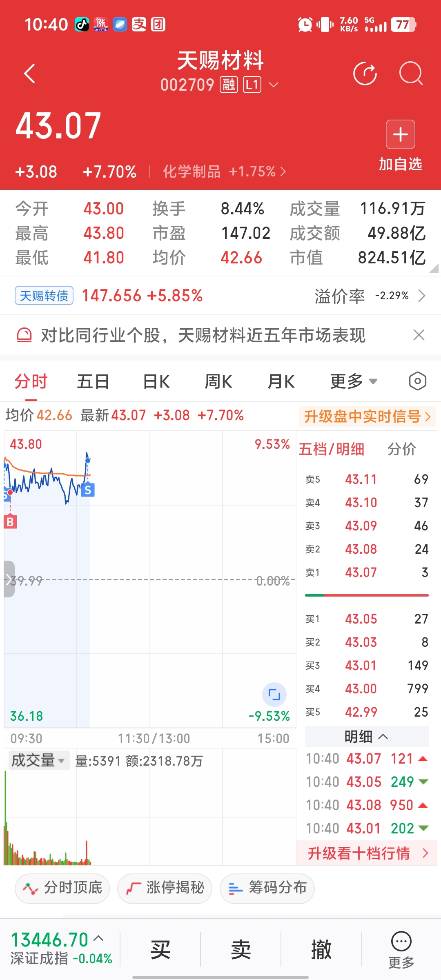Open 溢价率 detail chevron

tap(422, 295)
